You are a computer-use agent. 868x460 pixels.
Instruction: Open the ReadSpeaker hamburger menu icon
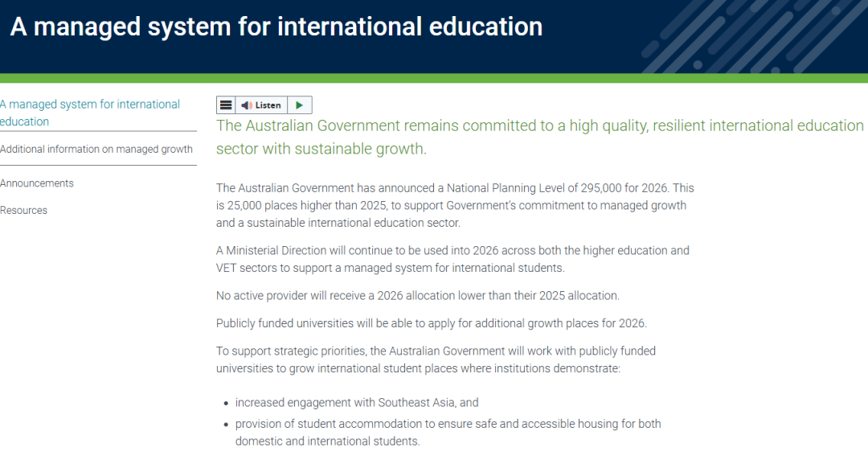226,105
